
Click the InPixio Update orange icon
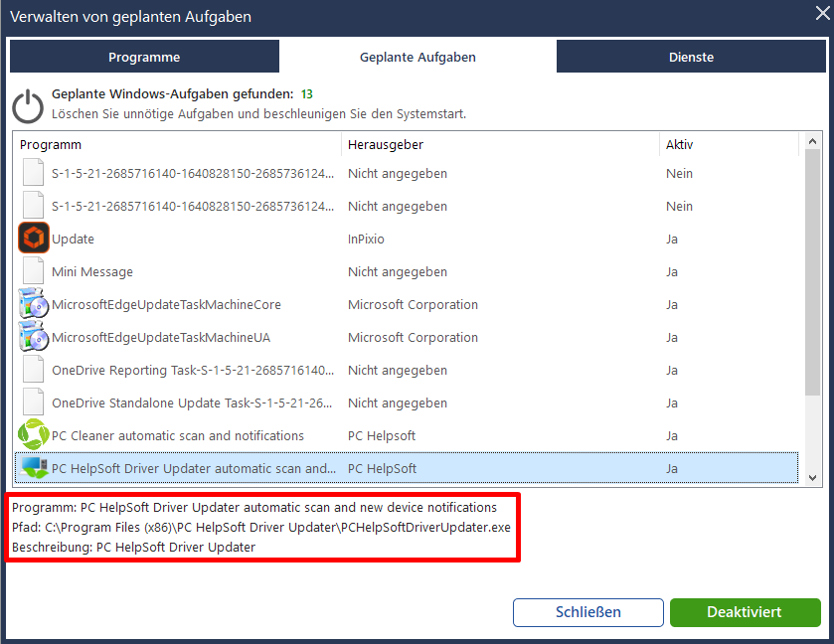click(x=34, y=238)
